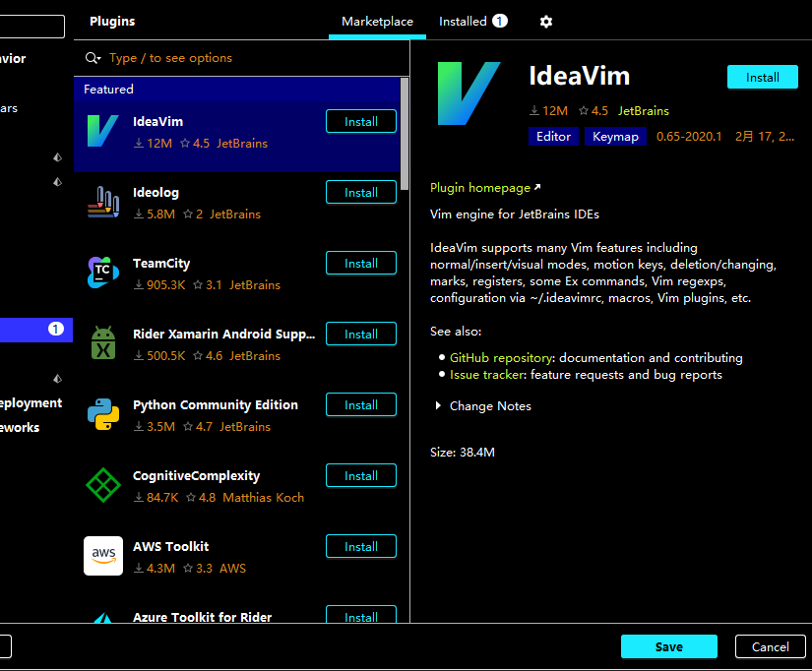This screenshot has height=671, width=812.
Task: Open the Plugin homepage link
Action: (x=485, y=187)
